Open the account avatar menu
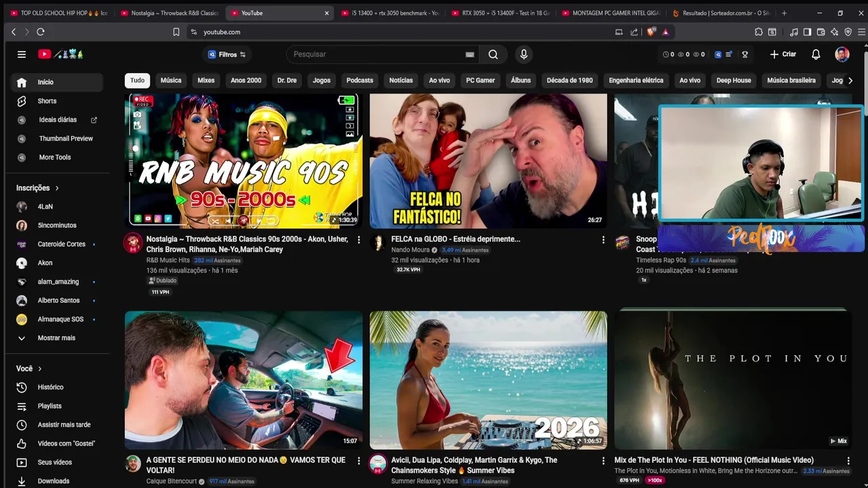Viewport: 868px width, 488px height. point(842,54)
